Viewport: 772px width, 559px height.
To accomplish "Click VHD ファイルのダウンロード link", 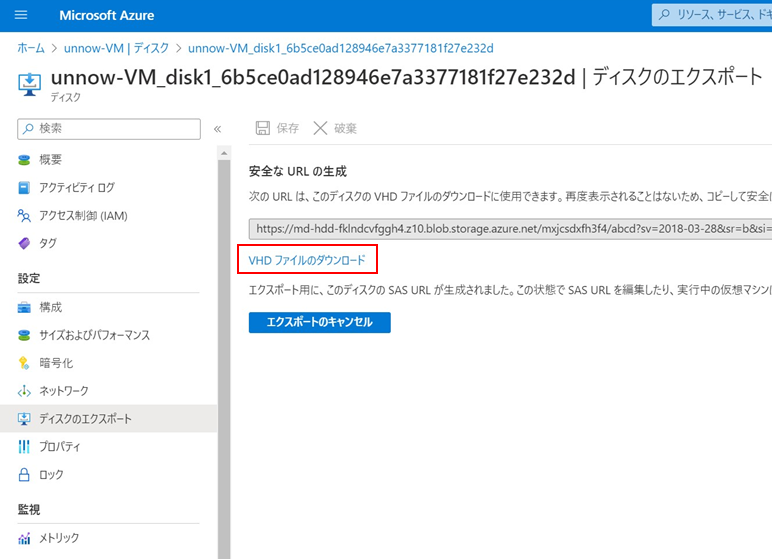I will pyautogui.click(x=307, y=260).
